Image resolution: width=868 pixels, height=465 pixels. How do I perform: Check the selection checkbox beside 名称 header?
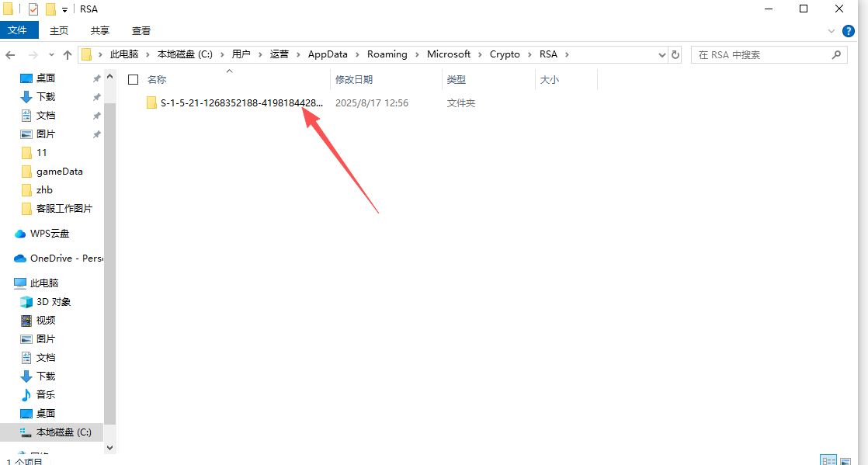(133, 78)
